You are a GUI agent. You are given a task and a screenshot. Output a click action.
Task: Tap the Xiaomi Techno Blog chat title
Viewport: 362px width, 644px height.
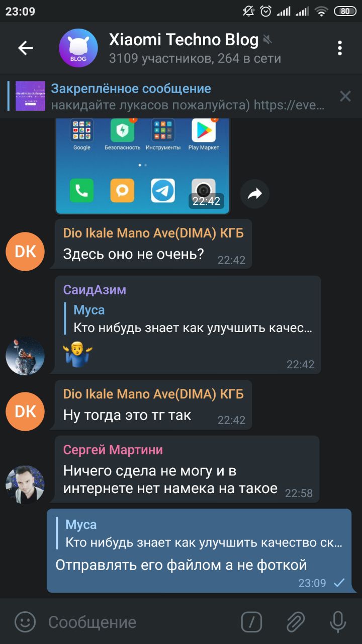[x=184, y=40]
